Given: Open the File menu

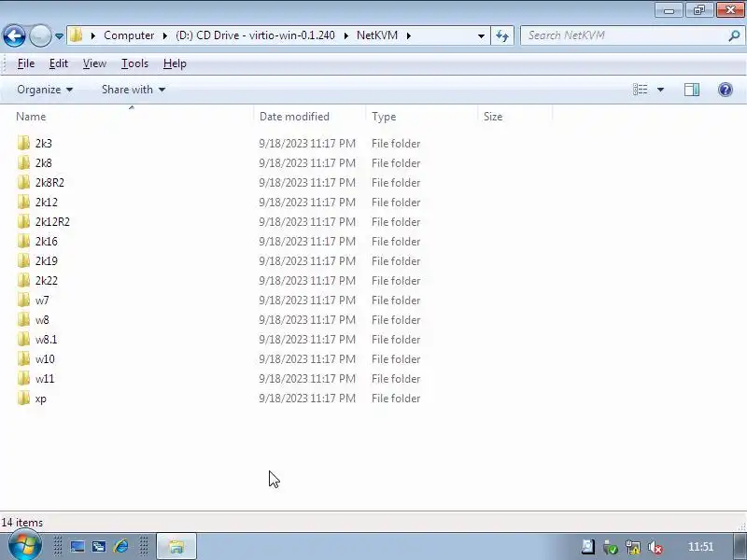Looking at the screenshot, I should click(26, 63).
